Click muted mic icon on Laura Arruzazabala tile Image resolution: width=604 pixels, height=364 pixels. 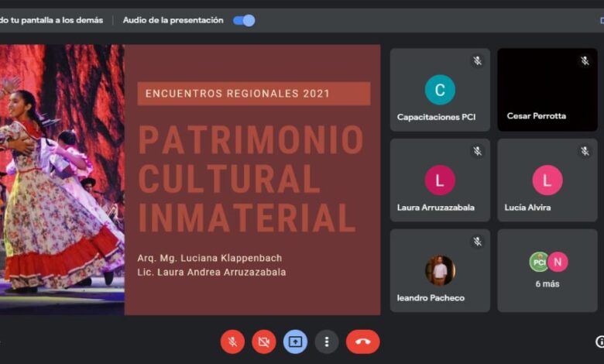coord(478,151)
